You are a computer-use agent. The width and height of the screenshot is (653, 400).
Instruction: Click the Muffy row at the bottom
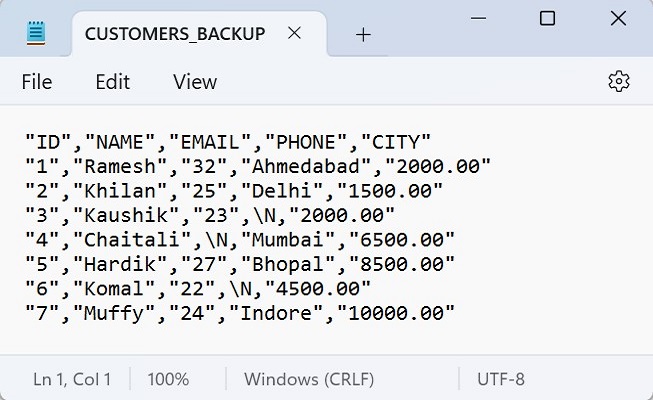240,313
